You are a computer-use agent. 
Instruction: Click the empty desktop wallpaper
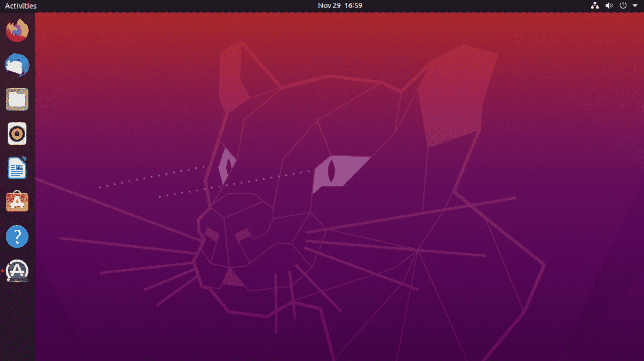(108, 81)
